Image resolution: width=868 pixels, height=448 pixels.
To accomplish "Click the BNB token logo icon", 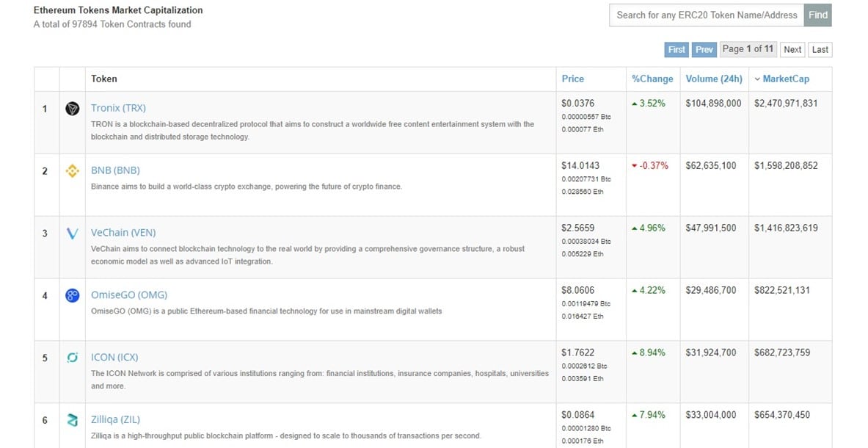I will pos(72,171).
